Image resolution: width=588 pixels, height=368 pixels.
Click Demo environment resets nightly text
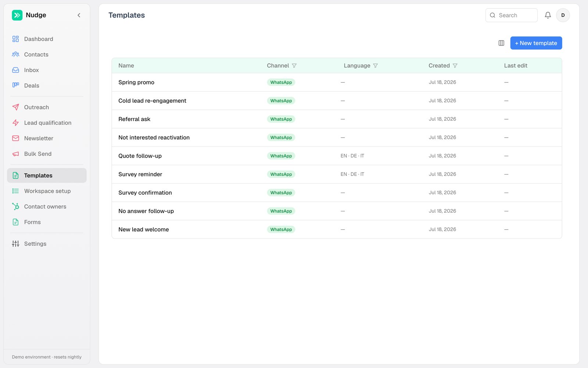tap(47, 357)
